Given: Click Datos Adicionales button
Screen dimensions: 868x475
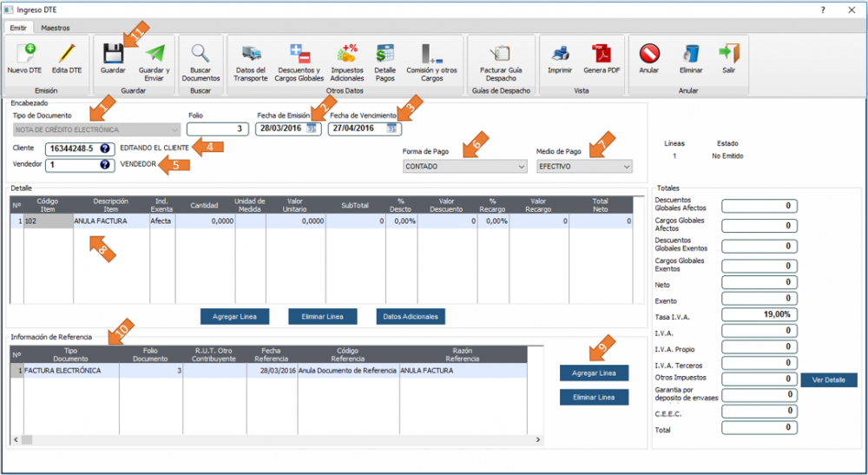Looking at the screenshot, I should click(x=411, y=316).
